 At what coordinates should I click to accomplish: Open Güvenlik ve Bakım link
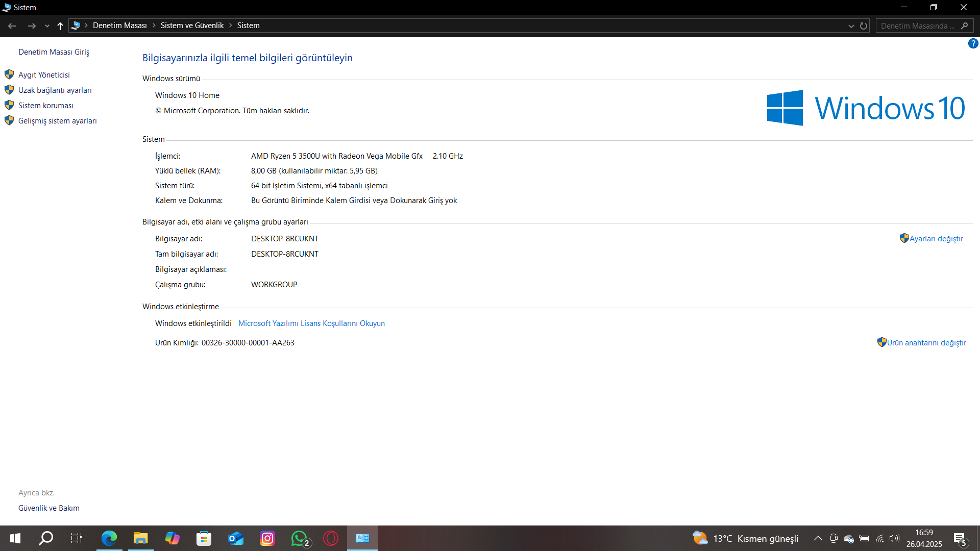(x=49, y=508)
